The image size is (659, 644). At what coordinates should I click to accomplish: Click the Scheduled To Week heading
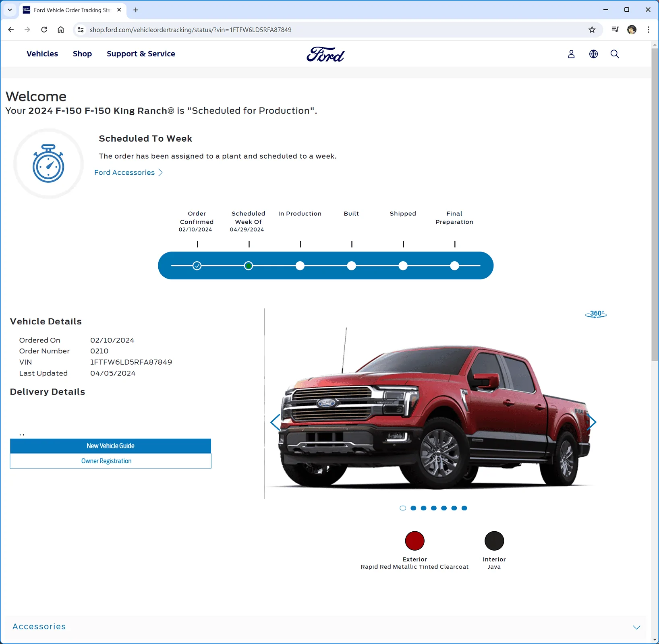click(145, 139)
